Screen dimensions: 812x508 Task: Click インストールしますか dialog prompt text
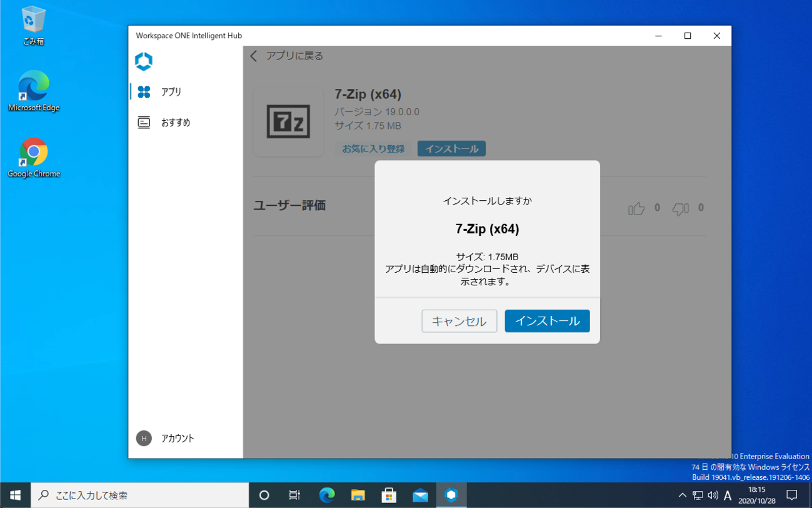[x=487, y=201]
